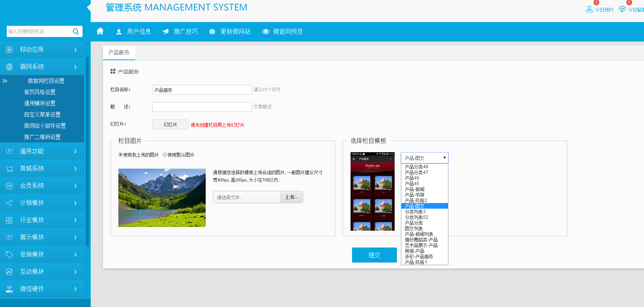The width and height of the screenshot is (644, 307).
Task: Switch to the 产品服务 tab
Action: tap(119, 53)
